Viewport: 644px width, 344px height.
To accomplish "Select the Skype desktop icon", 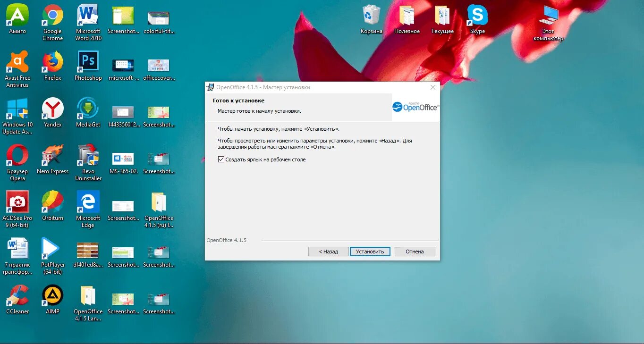I will [477, 19].
